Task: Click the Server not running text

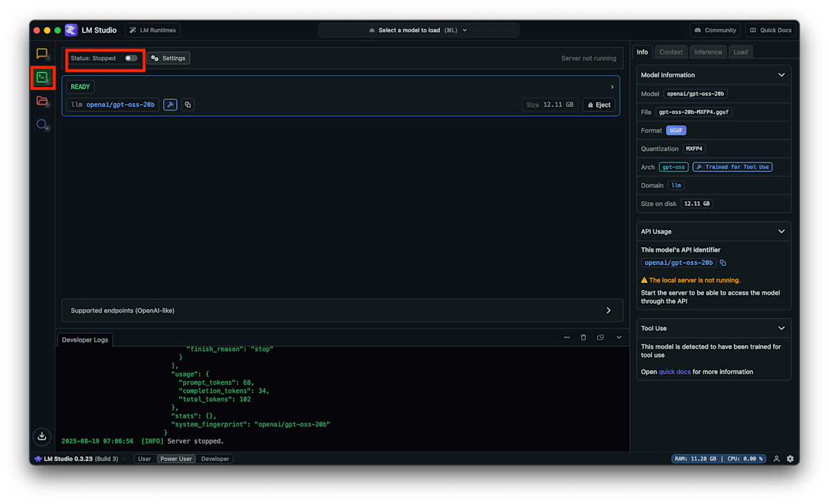Action: [589, 58]
